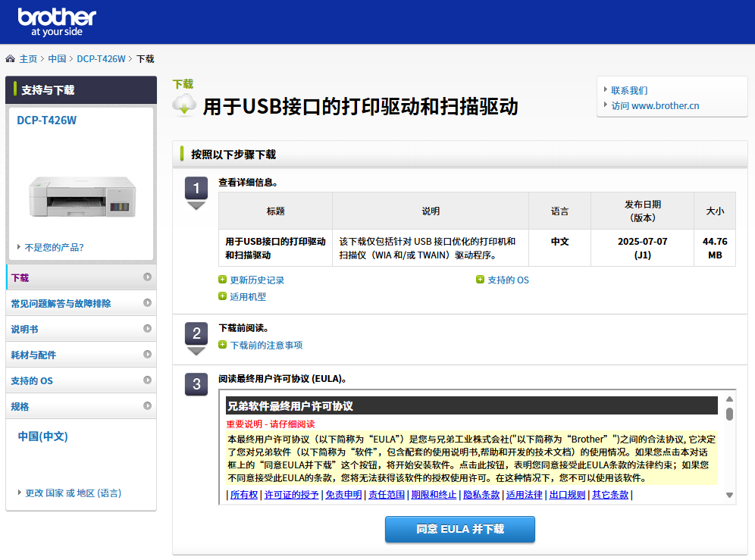Open 联系我们 link
The width and height of the screenshot is (755, 560).
(x=629, y=90)
